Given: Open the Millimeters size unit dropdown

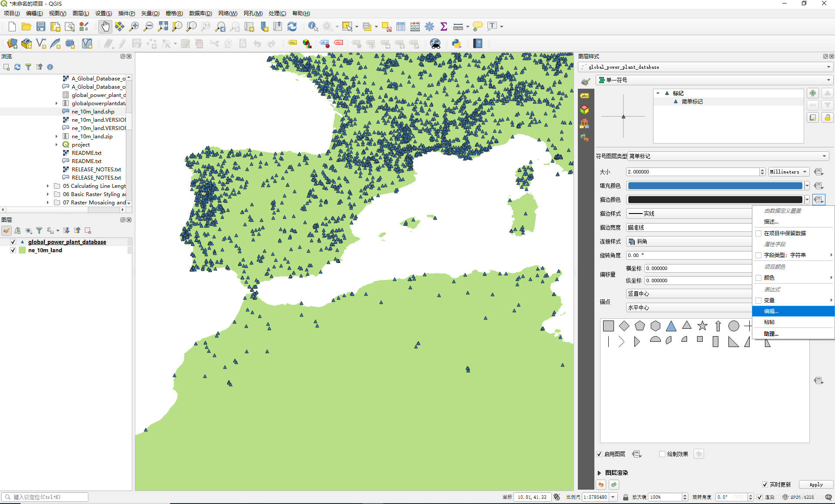Looking at the screenshot, I should (789, 172).
